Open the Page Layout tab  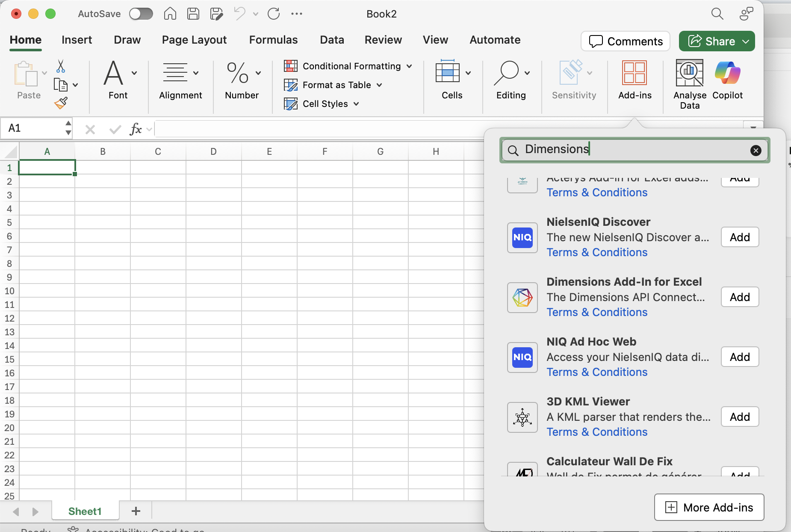coord(194,40)
